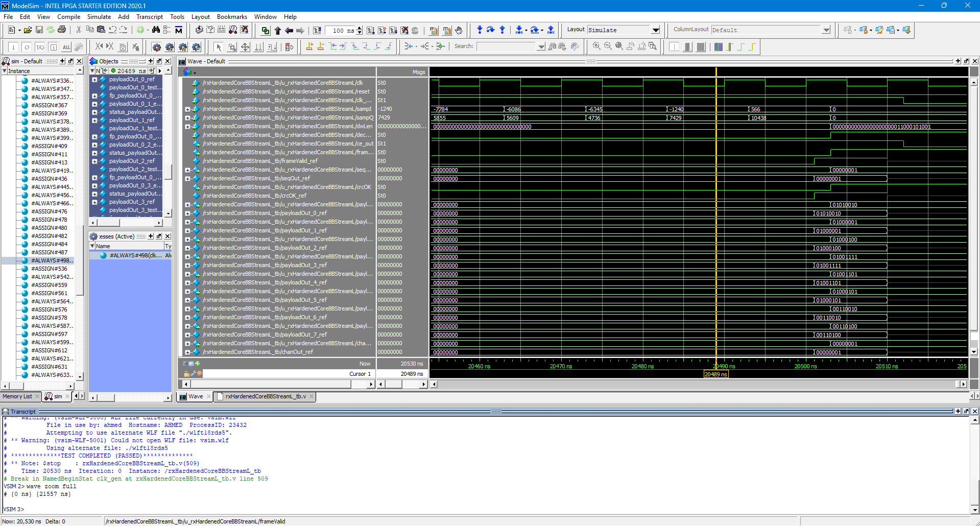Open the Search field dropdown arrow
The height and width of the screenshot is (526, 980).
tap(541, 46)
